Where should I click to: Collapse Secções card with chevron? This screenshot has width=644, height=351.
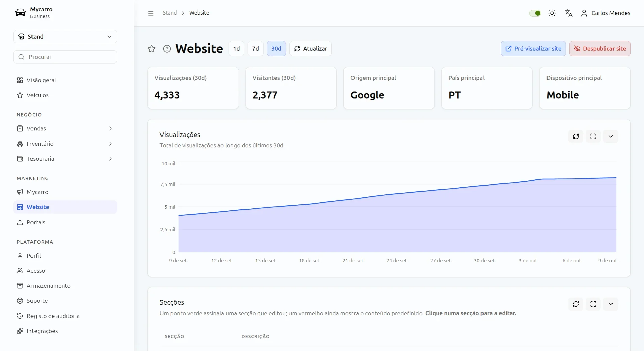tap(611, 304)
